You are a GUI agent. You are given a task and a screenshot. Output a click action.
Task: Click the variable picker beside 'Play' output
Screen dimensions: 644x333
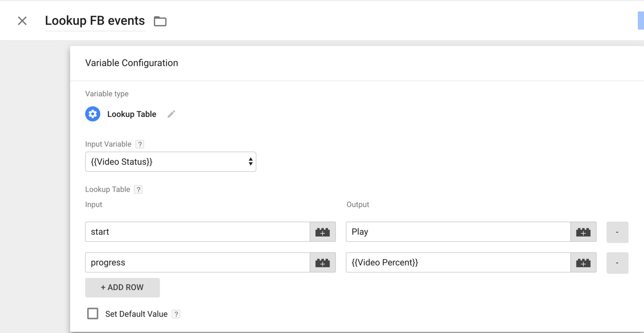point(583,232)
